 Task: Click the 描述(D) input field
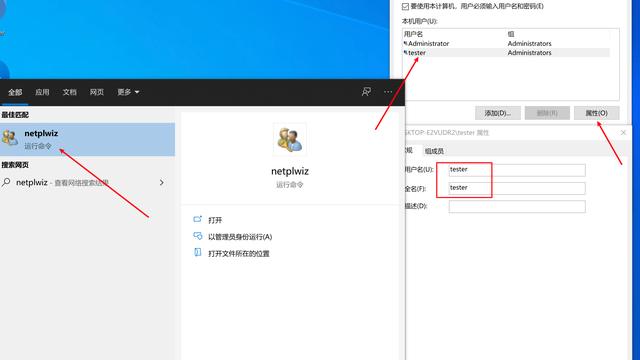pos(517,207)
